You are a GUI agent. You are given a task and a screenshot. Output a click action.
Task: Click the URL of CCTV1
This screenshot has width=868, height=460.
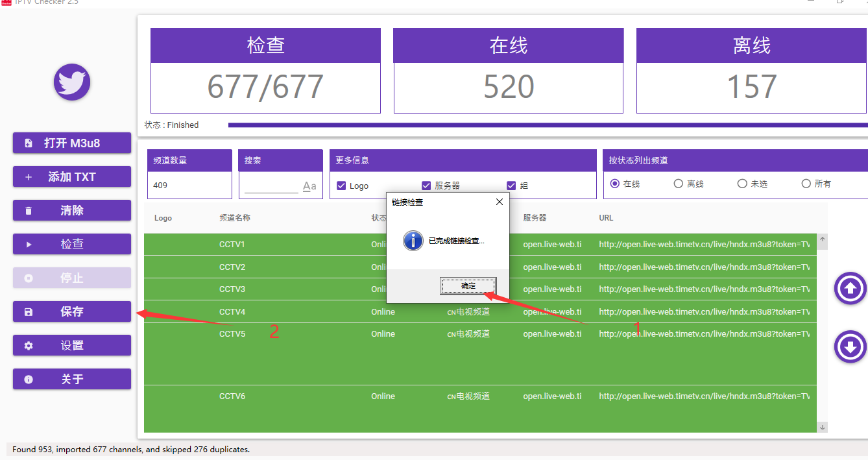coord(705,245)
